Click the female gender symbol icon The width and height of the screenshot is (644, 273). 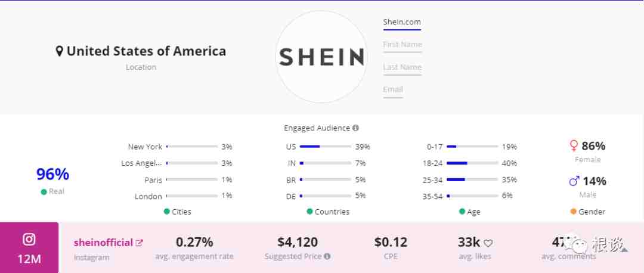pyautogui.click(x=574, y=145)
